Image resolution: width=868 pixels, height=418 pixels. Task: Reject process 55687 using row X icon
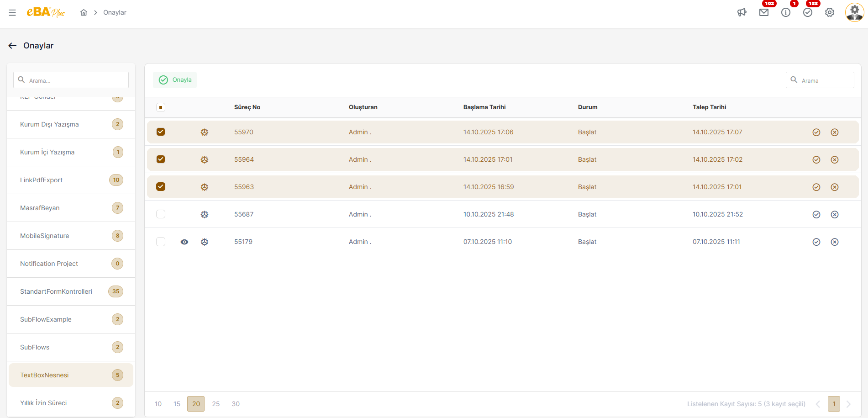[835, 215]
